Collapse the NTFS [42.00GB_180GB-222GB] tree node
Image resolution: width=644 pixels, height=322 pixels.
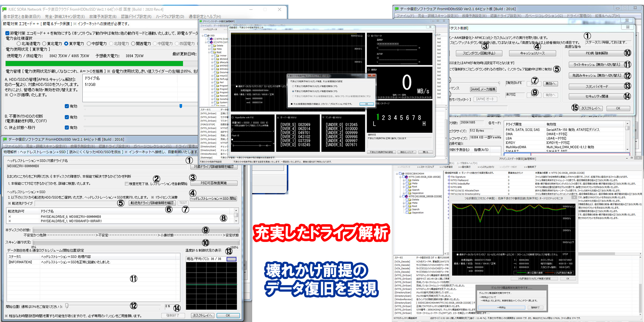pyautogui.click(x=401, y=197)
